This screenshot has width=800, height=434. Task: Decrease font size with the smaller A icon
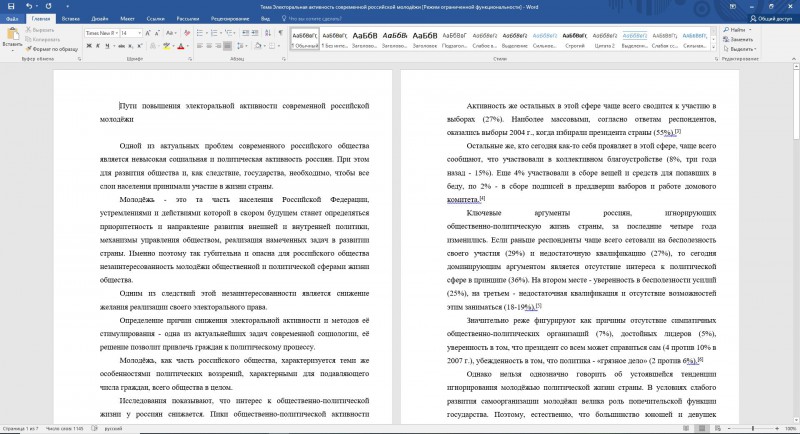pos(157,33)
